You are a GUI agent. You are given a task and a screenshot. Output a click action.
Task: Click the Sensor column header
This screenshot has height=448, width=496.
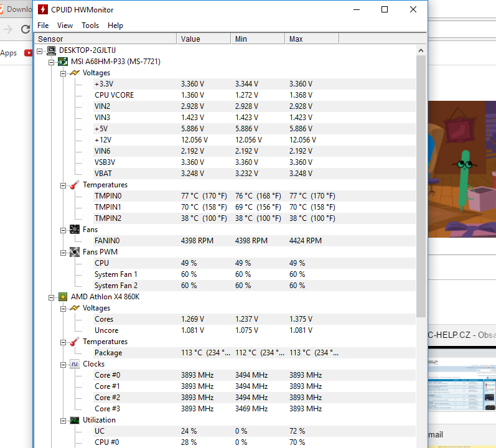105,39
